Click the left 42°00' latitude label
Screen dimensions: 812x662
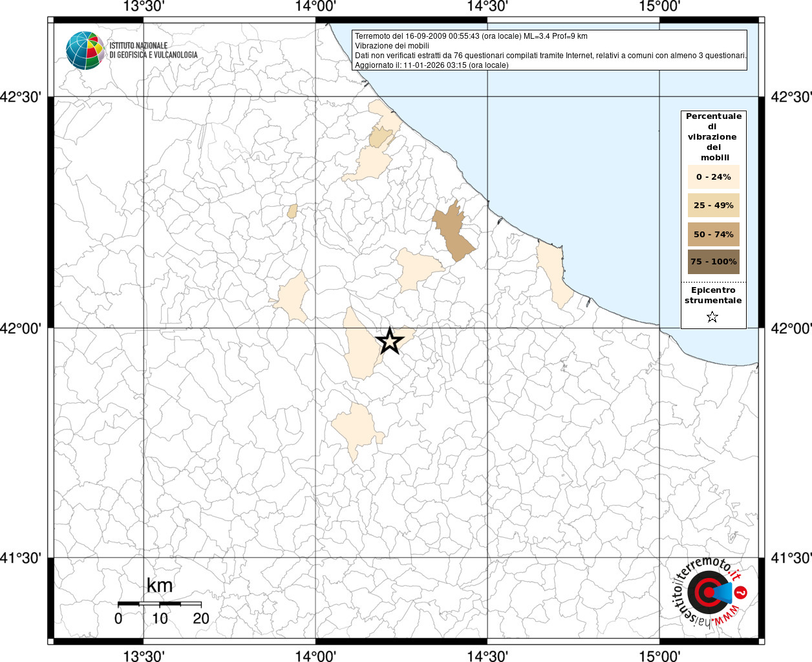point(21,328)
